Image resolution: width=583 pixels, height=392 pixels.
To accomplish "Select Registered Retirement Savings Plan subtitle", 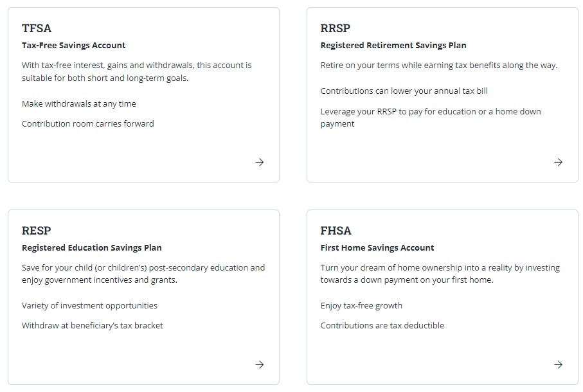I will pyautogui.click(x=393, y=46).
